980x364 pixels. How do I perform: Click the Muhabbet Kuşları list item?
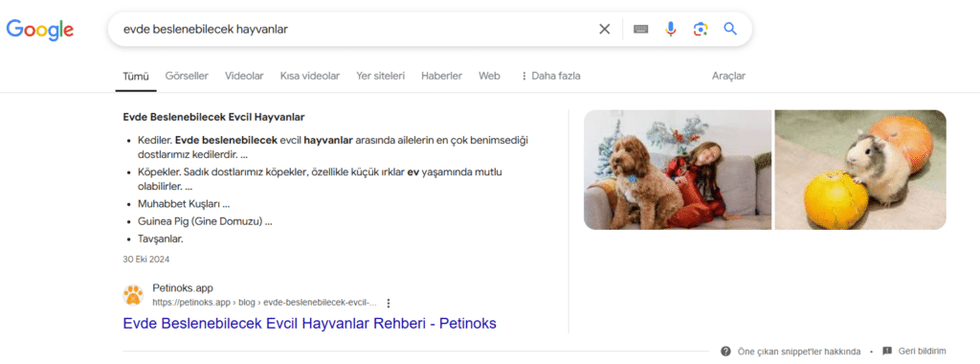coord(184,204)
